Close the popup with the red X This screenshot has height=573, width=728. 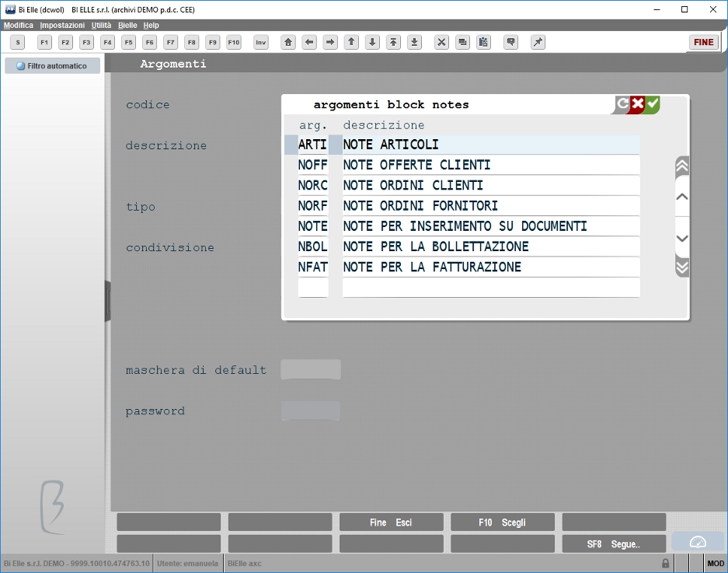637,103
